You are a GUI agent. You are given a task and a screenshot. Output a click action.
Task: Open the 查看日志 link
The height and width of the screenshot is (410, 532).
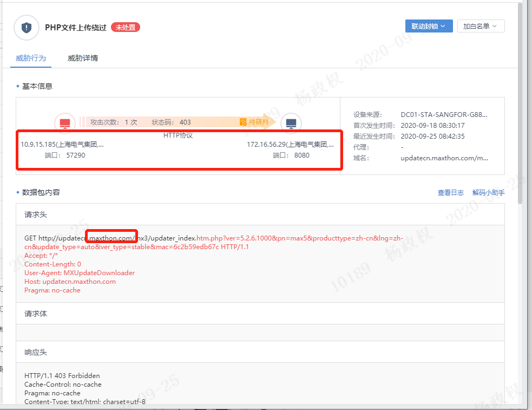(450, 192)
